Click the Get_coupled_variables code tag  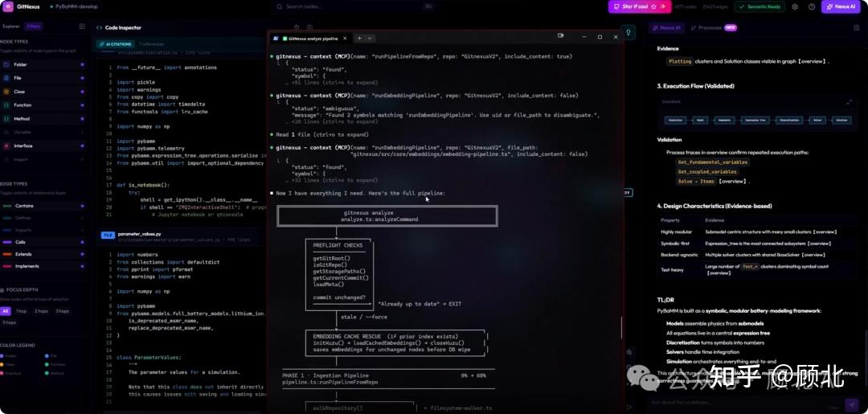tap(708, 171)
